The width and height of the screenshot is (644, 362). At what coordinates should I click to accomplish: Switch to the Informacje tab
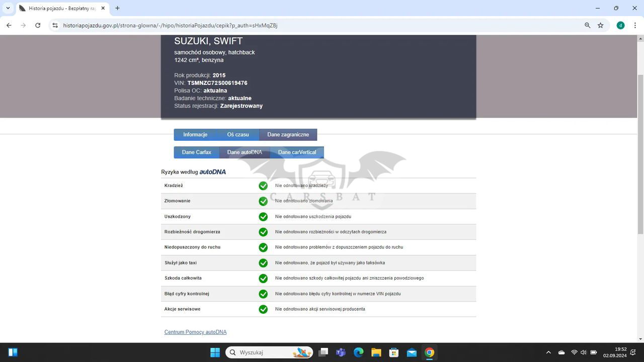[x=195, y=135]
